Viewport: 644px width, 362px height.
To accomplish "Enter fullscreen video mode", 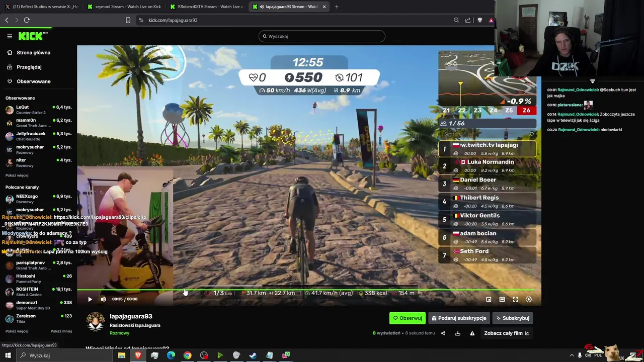I will 515,299.
